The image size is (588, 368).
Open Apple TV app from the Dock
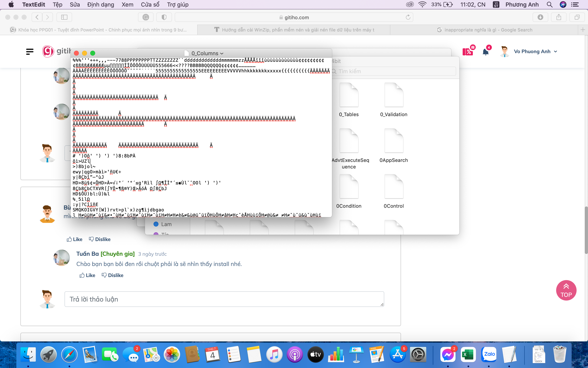315,354
